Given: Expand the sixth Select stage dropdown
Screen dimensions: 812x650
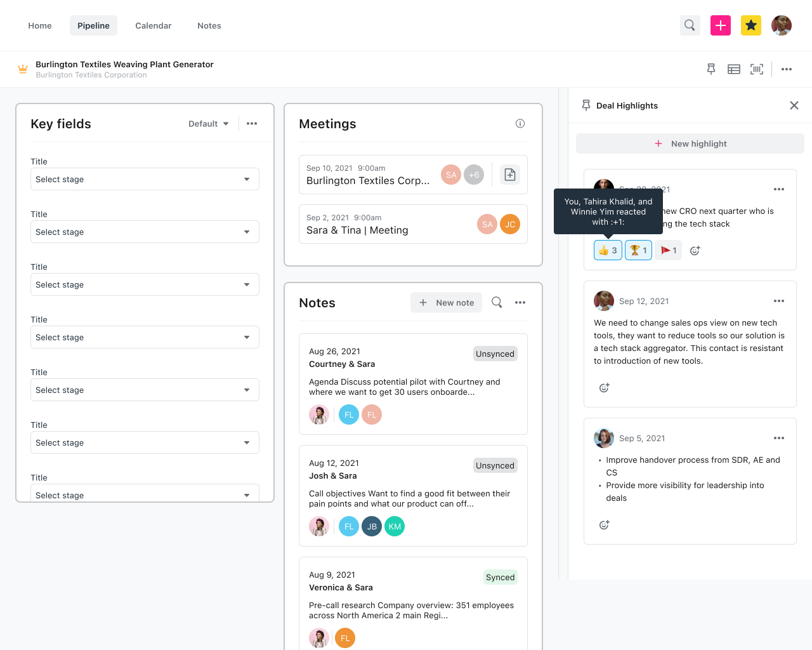Looking at the screenshot, I should point(145,442).
